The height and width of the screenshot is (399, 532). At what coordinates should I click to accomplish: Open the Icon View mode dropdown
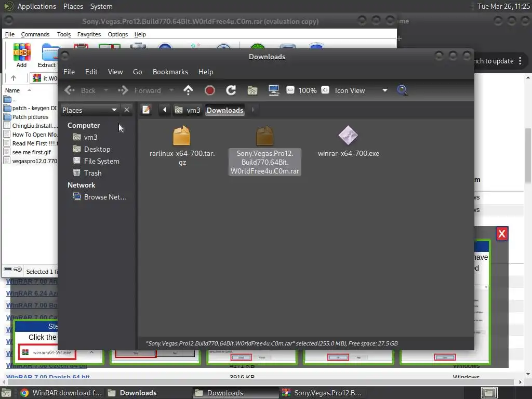361,90
